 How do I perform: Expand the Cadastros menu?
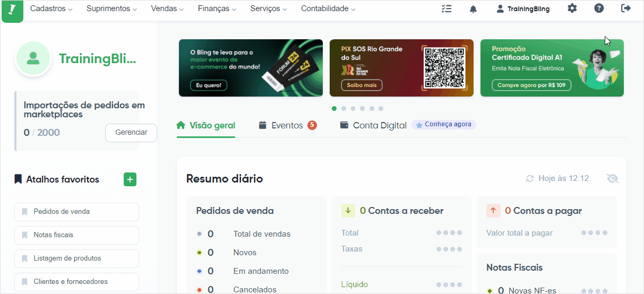click(51, 8)
